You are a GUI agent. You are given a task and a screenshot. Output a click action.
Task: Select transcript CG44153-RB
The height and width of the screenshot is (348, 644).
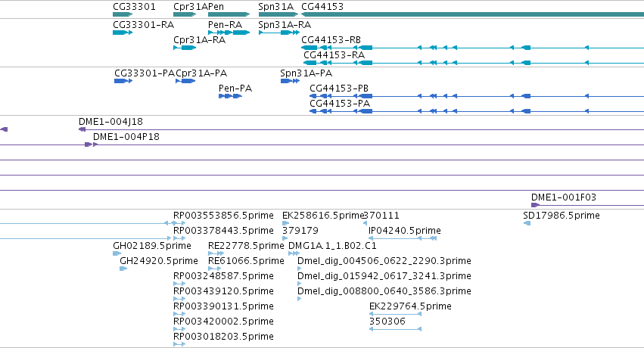tap(331, 40)
